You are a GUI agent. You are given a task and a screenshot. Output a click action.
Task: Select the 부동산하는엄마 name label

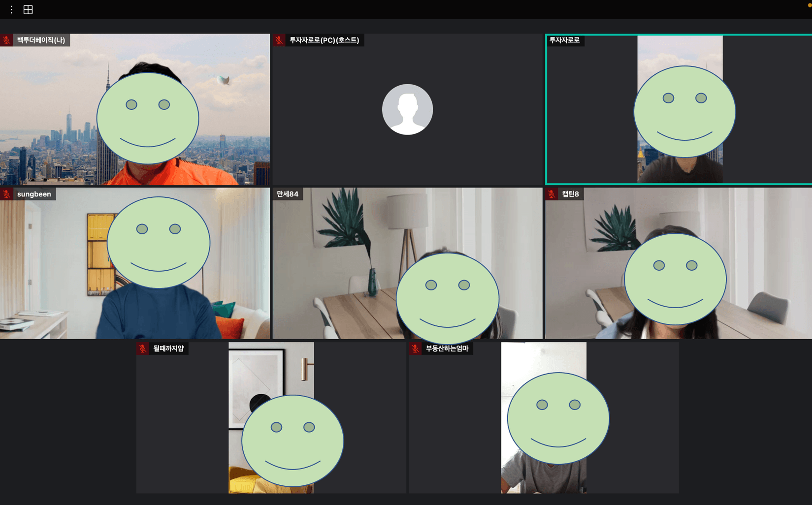pos(447,348)
